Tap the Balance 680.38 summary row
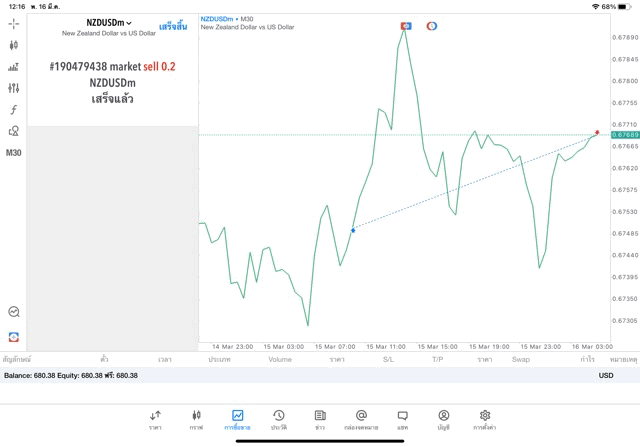This screenshot has width=640, height=447. 320,376
